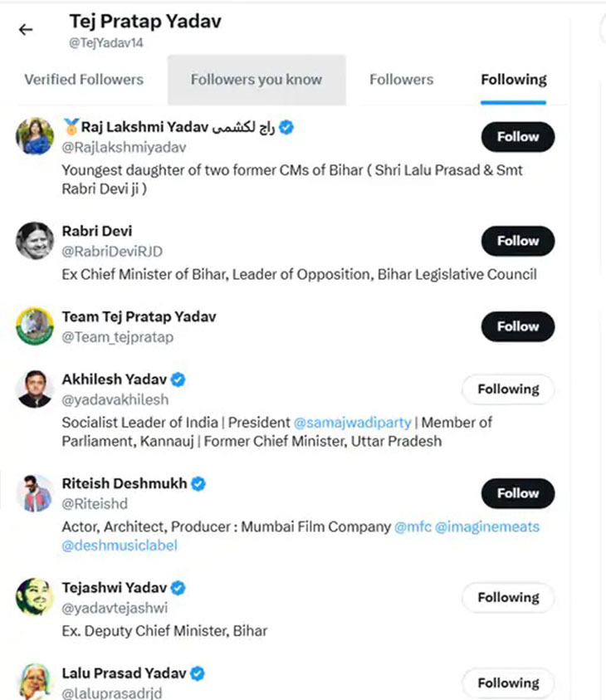606x700 pixels.
Task: Unfollow Akhilesh Yadav via Following button
Action: (x=508, y=389)
